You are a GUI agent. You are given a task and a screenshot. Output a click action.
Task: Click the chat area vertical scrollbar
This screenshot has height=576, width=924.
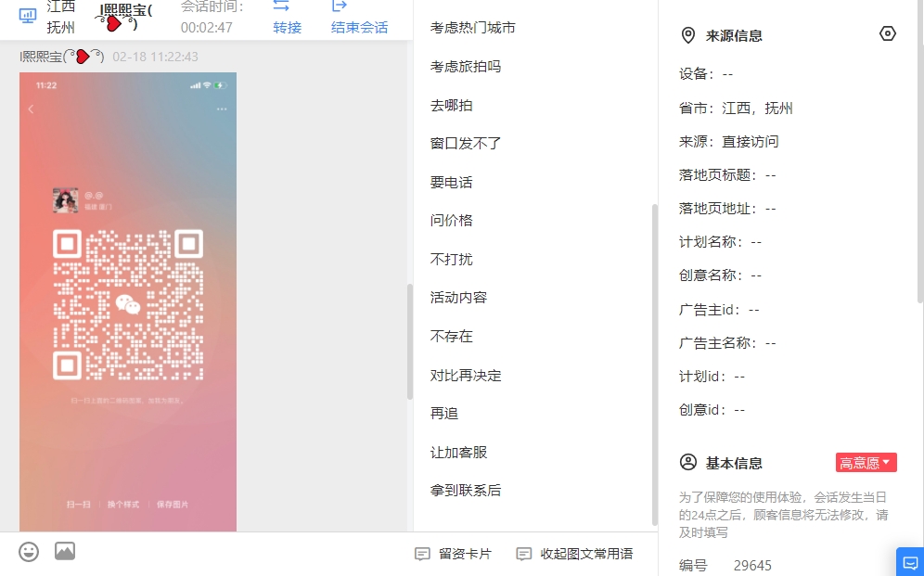tap(409, 341)
